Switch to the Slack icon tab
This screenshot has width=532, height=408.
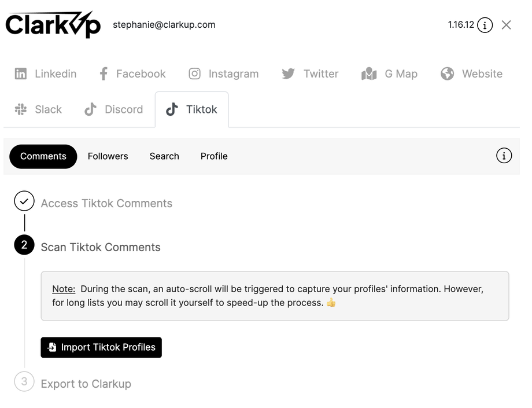21,109
